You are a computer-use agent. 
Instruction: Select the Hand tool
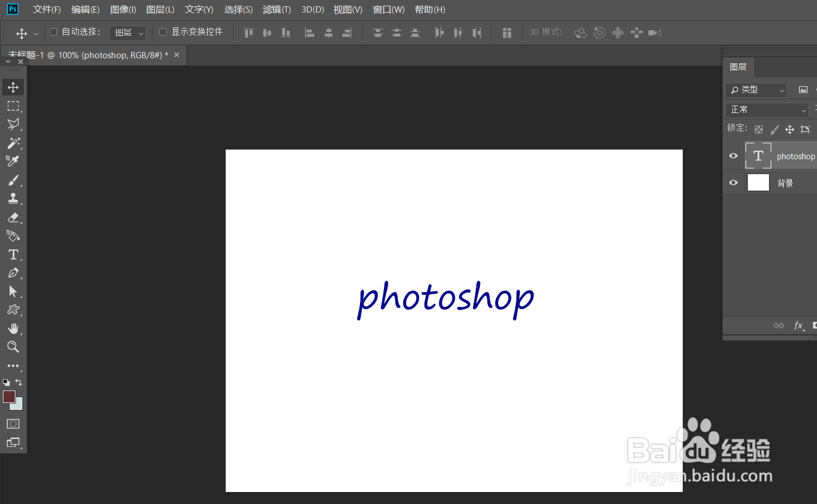[13, 328]
